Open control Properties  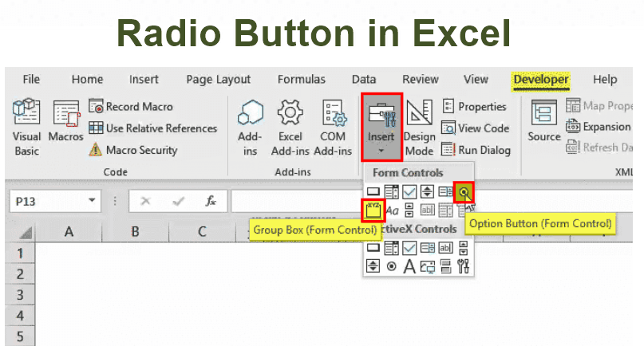tap(474, 107)
